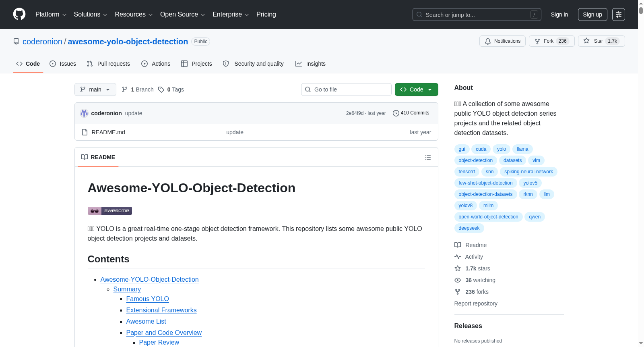This screenshot has height=347, width=644.
Task: Open Readme link in About sidebar
Action: [x=471, y=245]
